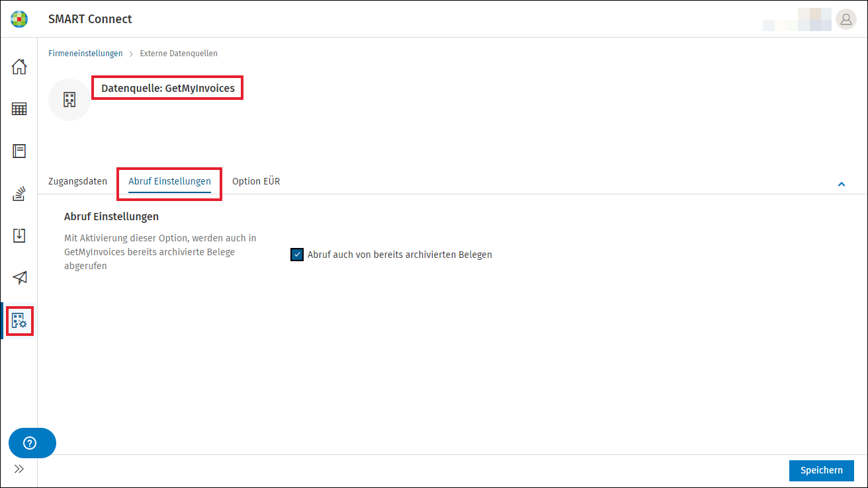The height and width of the screenshot is (488, 868).
Task: Expand the sidebar with double chevron
Action: pos(19,469)
